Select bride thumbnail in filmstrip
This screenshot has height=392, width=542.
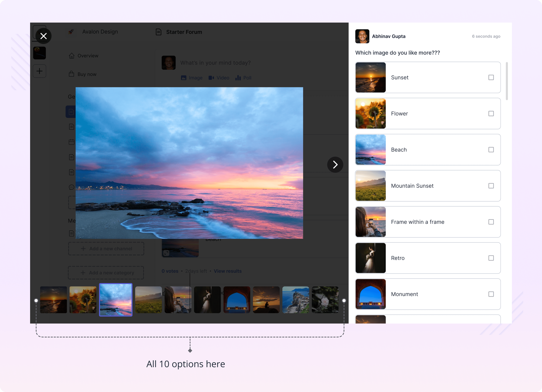point(207,300)
